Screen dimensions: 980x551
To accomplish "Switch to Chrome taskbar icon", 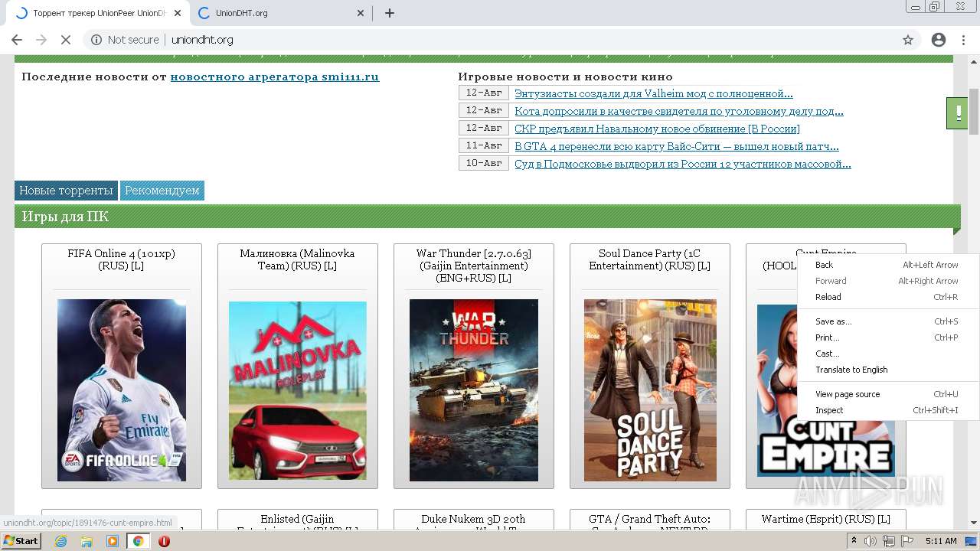I will coord(138,541).
